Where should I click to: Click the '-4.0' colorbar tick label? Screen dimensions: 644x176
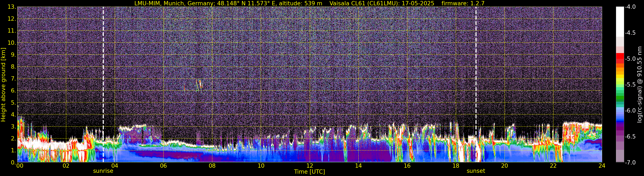pos(630,7)
